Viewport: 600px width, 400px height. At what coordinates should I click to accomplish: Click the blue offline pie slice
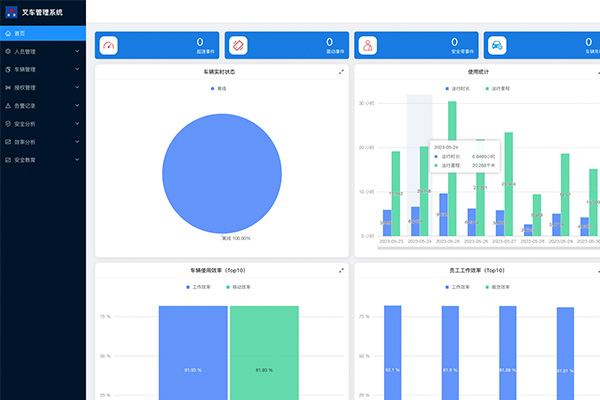[x=222, y=173]
